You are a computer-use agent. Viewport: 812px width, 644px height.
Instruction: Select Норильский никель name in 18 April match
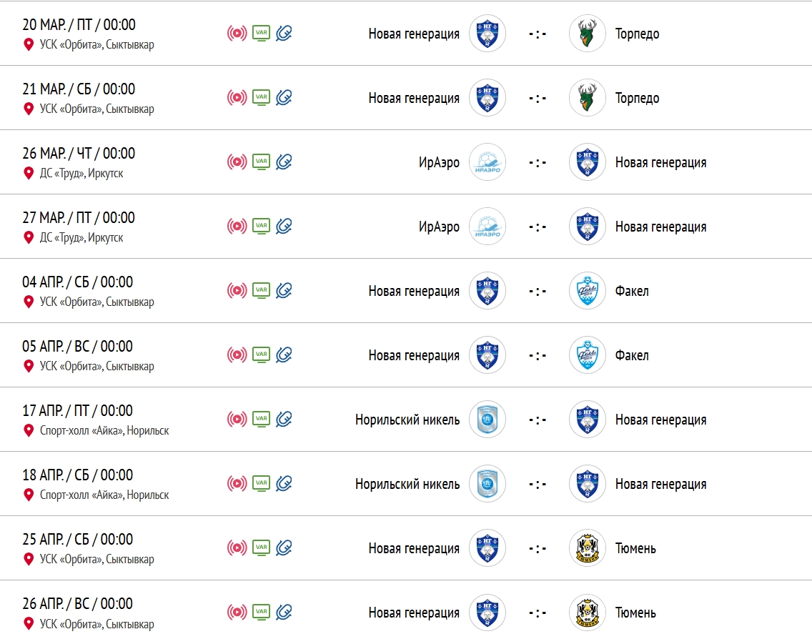(x=407, y=484)
